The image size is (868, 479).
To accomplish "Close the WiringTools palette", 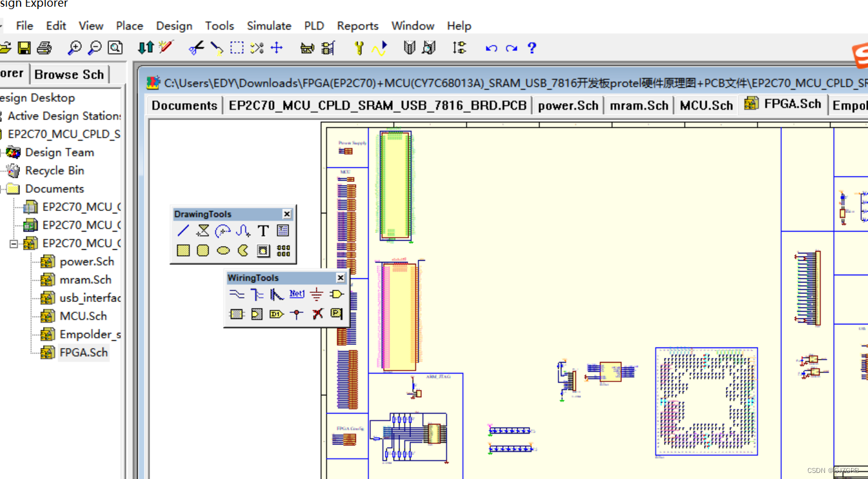I will point(340,277).
